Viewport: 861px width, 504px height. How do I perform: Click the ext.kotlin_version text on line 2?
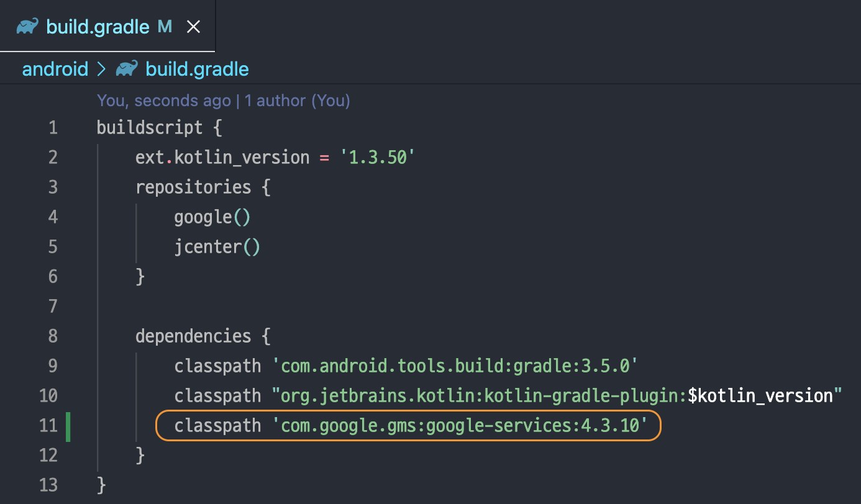[x=222, y=158]
